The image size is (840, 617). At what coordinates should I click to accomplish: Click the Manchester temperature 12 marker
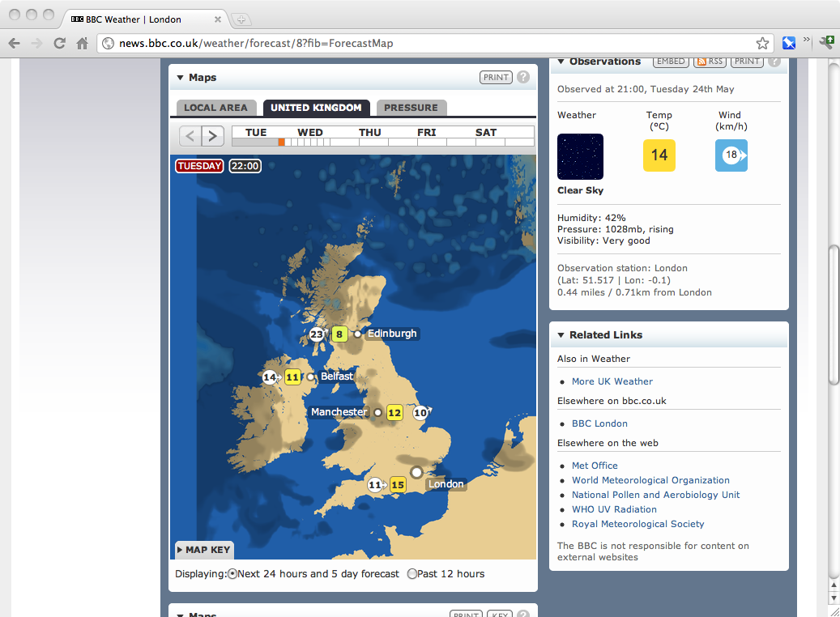pyautogui.click(x=394, y=412)
